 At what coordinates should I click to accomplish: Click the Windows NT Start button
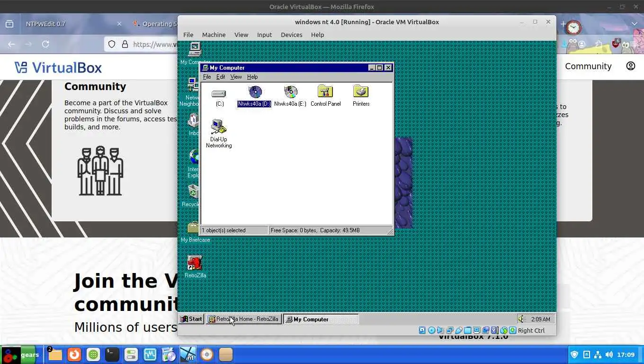tap(191, 319)
